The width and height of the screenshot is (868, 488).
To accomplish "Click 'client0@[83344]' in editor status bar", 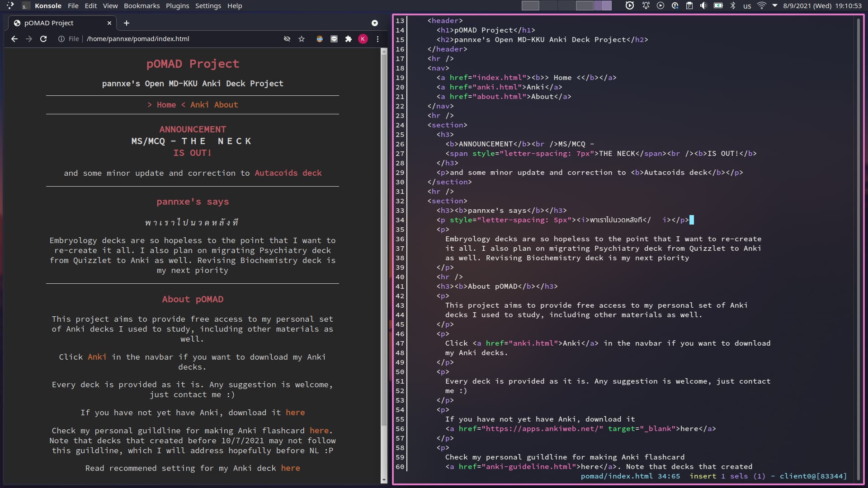I will tap(813, 476).
